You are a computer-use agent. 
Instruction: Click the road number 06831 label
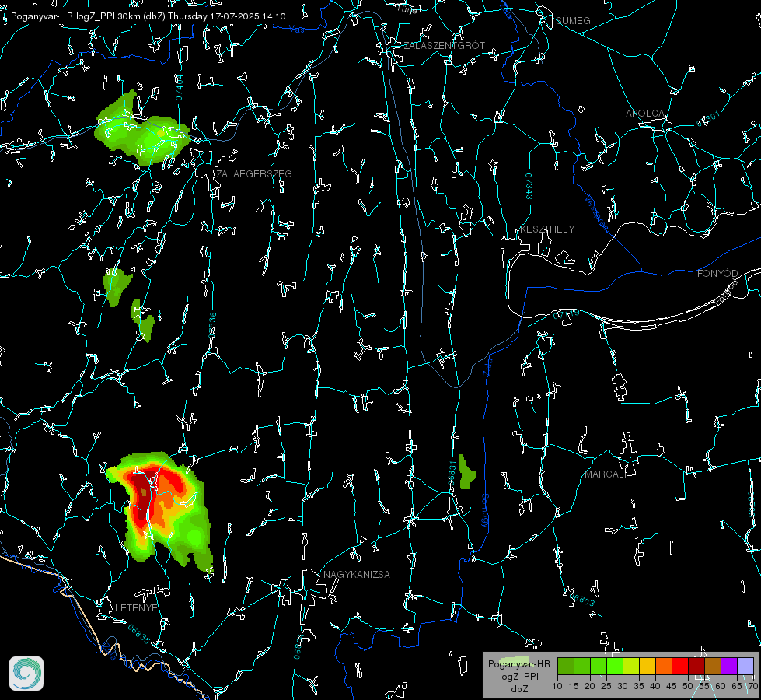click(x=452, y=474)
